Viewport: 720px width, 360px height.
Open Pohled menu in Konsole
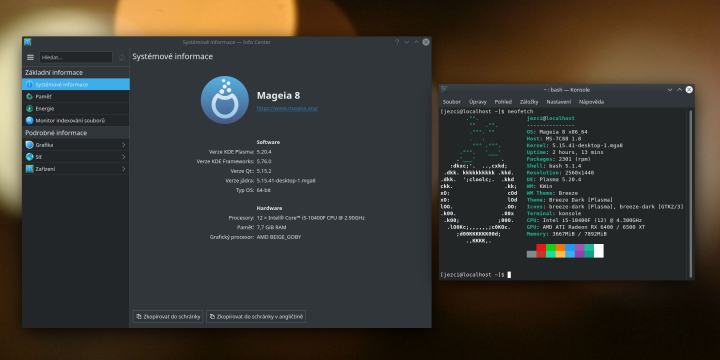point(503,102)
